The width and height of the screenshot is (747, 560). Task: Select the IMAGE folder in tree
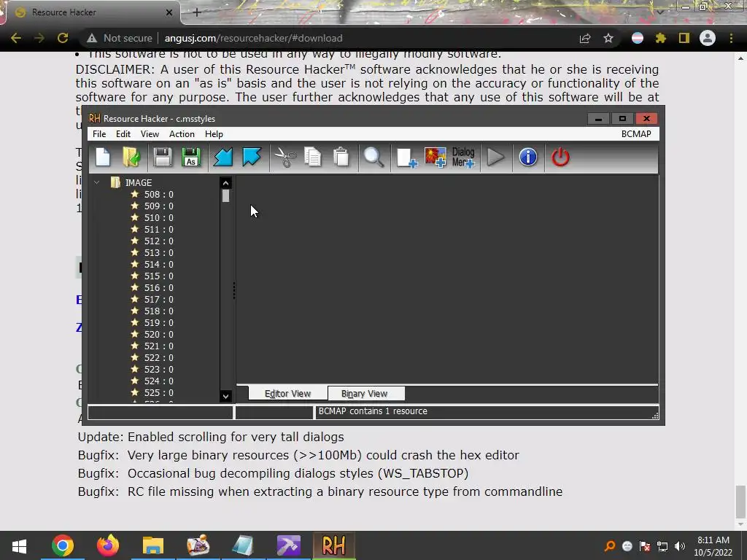pos(138,182)
